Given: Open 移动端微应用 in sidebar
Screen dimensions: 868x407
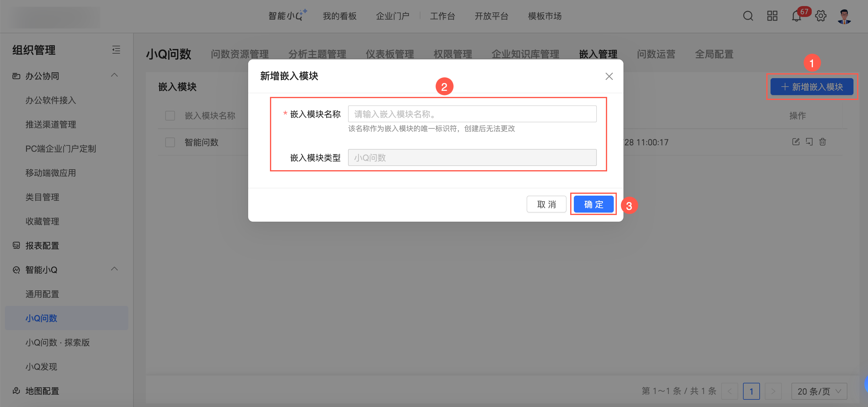Looking at the screenshot, I should (51, 173).
